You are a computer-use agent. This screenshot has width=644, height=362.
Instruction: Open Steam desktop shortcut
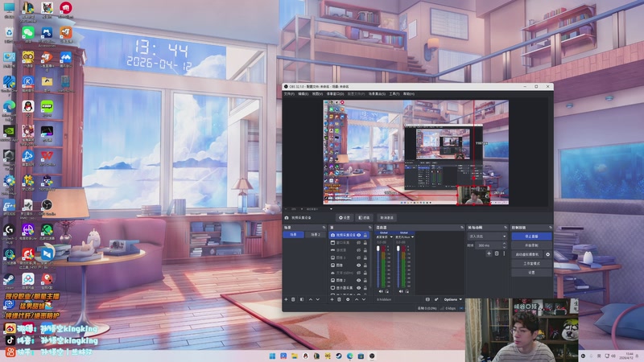[9, 281]
